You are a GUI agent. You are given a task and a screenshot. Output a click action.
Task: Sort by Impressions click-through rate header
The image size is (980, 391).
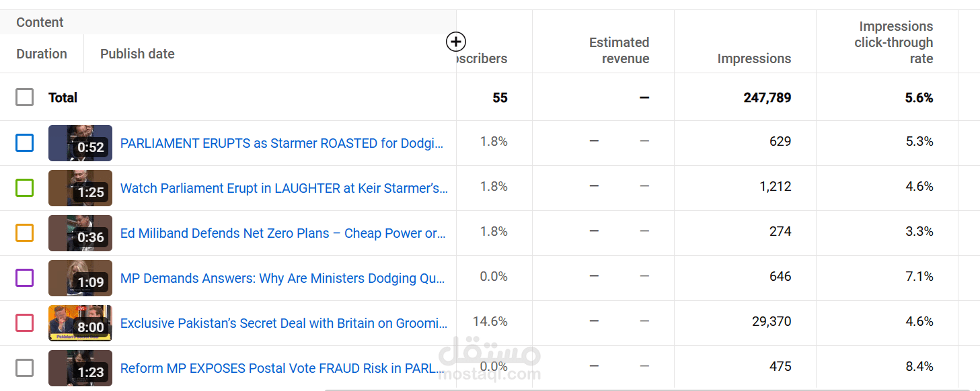[893, 42]
